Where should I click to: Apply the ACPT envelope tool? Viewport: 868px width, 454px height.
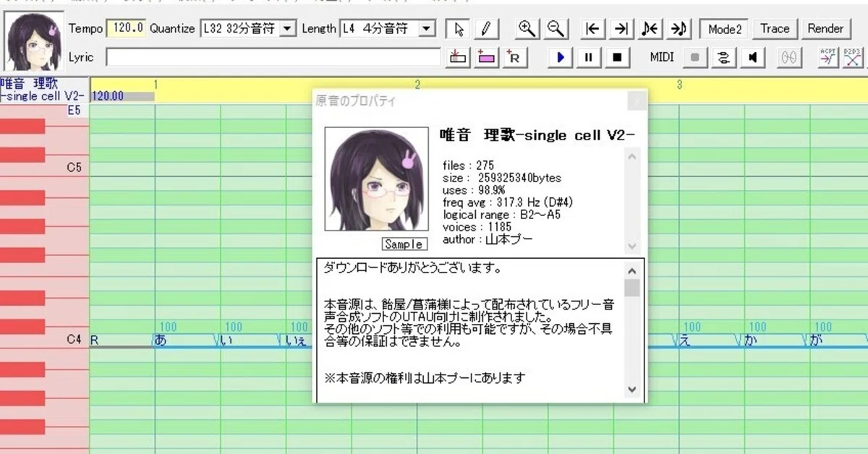tap(828, 57)
